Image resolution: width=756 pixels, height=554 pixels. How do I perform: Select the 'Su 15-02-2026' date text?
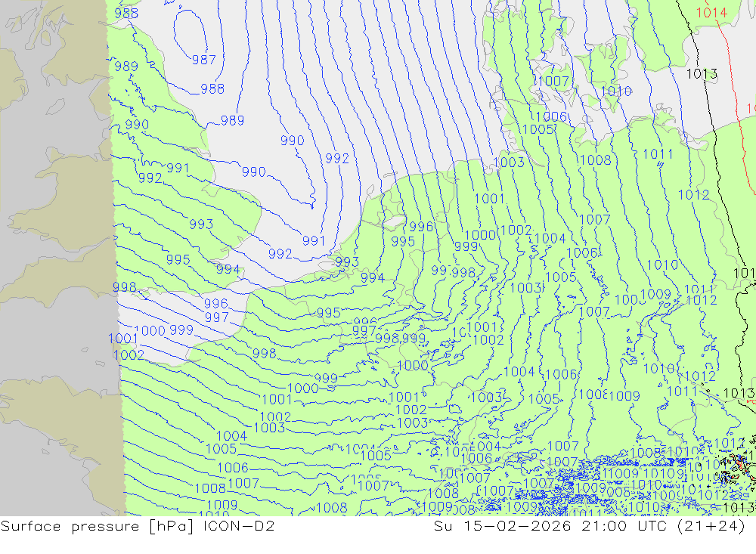pyautogui.click(x=502, y=525)
